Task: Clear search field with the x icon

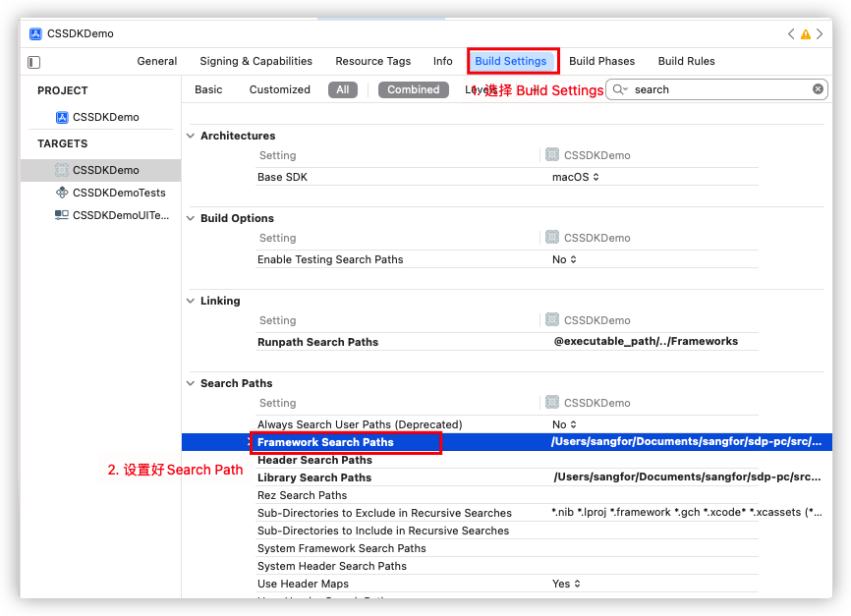Action: [818, 89]
